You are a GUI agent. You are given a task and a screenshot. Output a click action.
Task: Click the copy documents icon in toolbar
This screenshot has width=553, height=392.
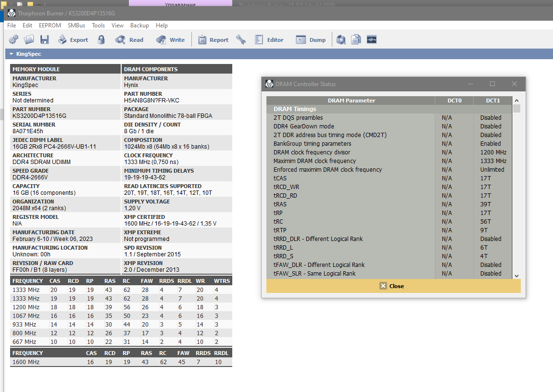[356, 40]
